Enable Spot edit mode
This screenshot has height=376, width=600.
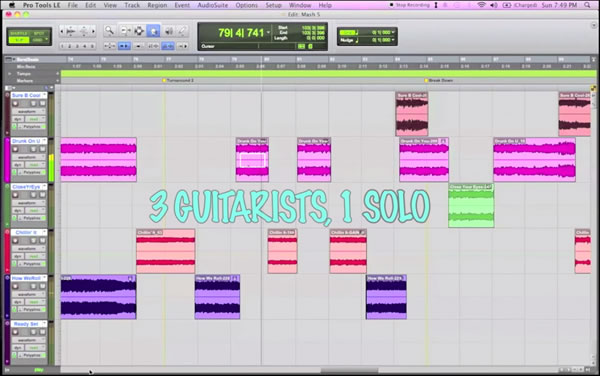click(x=39, y=33)
